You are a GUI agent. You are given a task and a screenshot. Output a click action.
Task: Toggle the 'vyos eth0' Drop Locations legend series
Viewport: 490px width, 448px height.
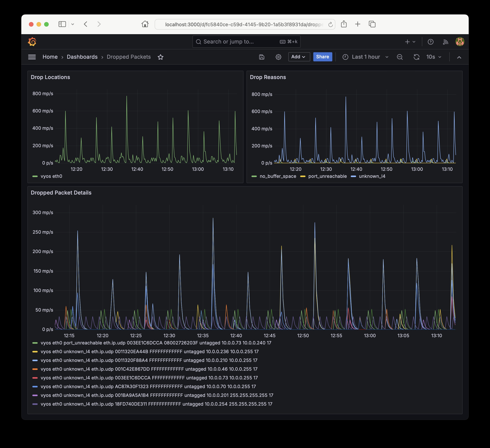point(51,176)
